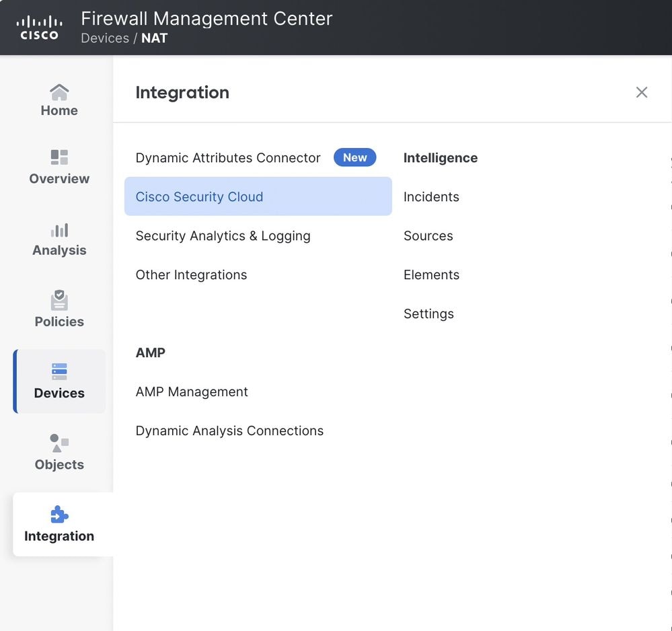Open the Home navigation icon
Screen dimensions: 672x631
59,91
